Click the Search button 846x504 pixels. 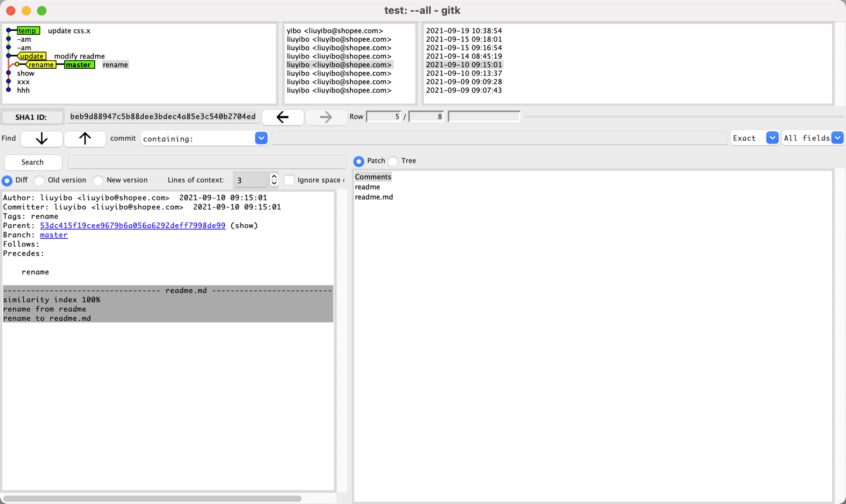click(33, 162)
